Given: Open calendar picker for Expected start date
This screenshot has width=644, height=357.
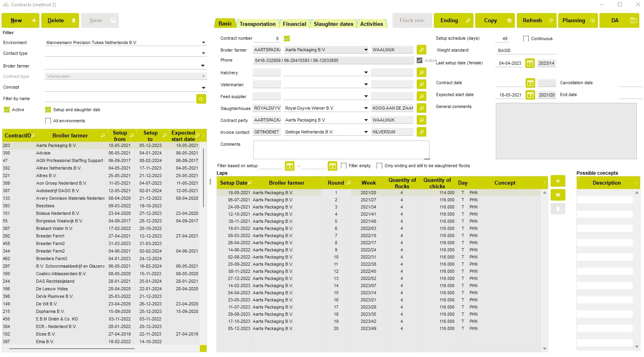Looking at the screenshot, I should (x=530, y=95).
